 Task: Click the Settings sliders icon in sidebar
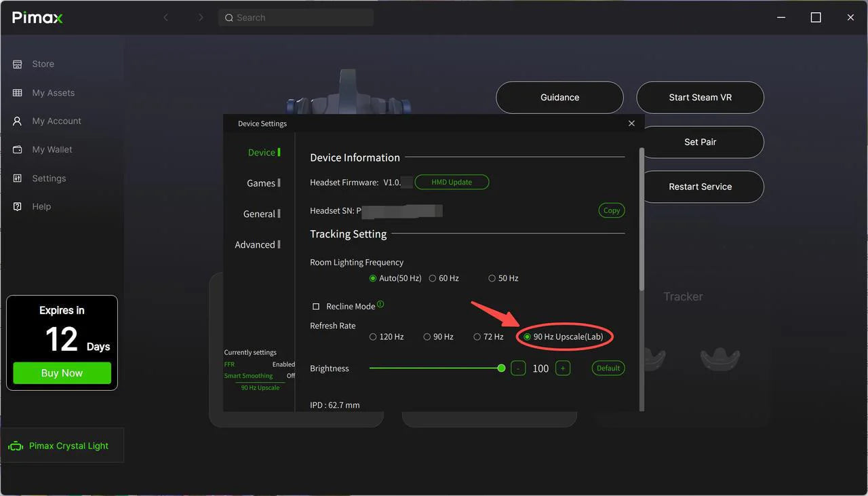pos(18,178)
